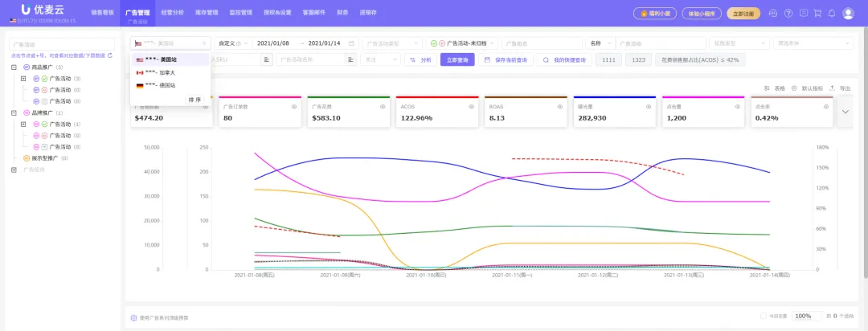
Task: Click the 立即查询 button
Action: (x=458, y=59)
